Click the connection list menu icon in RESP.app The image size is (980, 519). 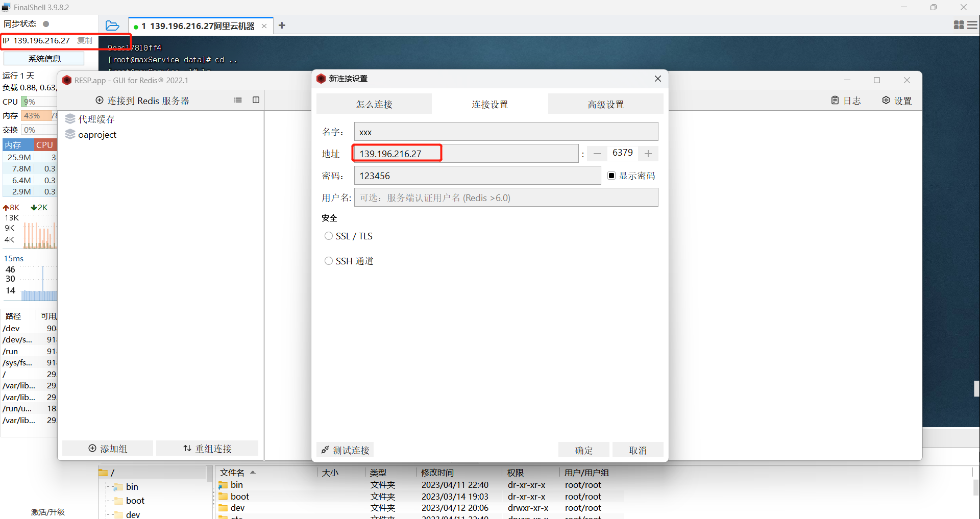(238, 100)
